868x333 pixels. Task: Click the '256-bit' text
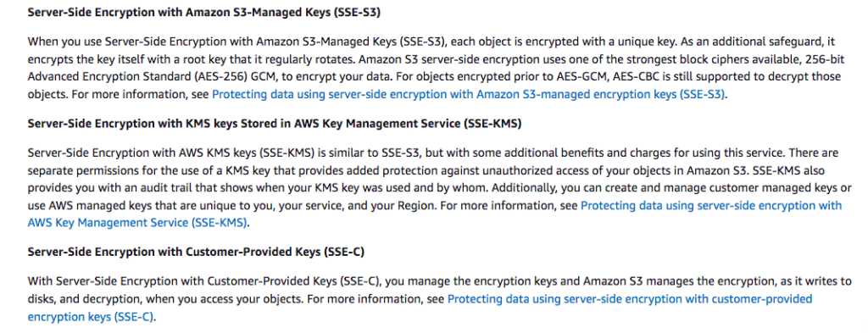(x=826, y=58)
